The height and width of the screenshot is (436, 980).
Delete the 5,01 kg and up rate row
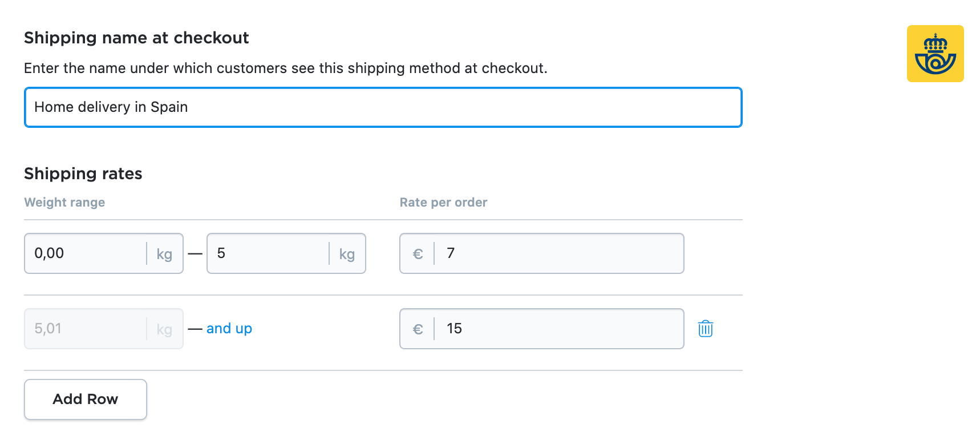click(x=706, y=329)
